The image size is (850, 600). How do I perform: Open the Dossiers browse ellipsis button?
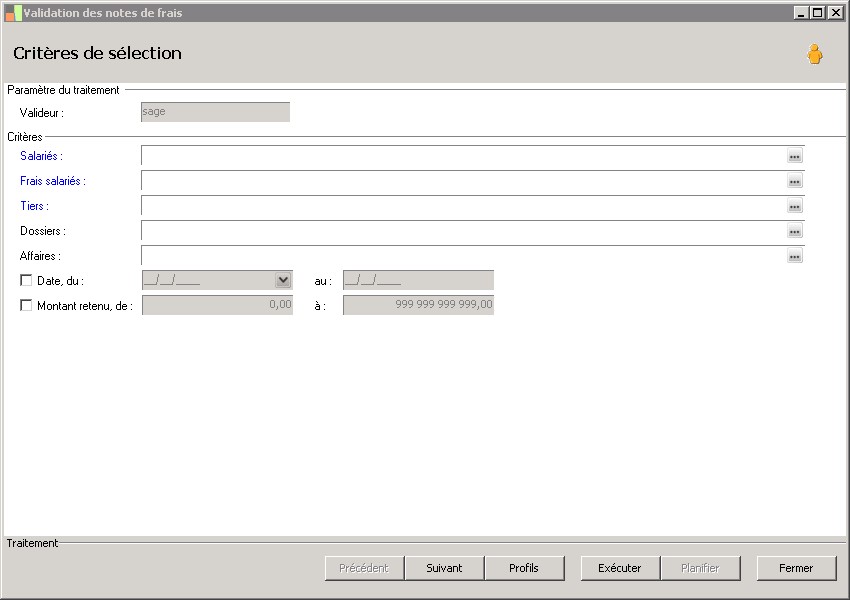(795, 231)
